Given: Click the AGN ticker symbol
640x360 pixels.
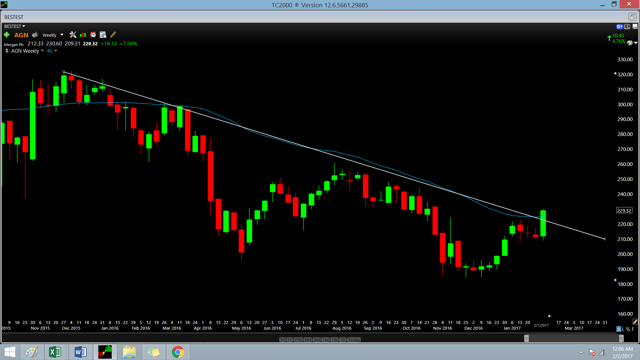Looking at the screenshot, I should point(21,35).
